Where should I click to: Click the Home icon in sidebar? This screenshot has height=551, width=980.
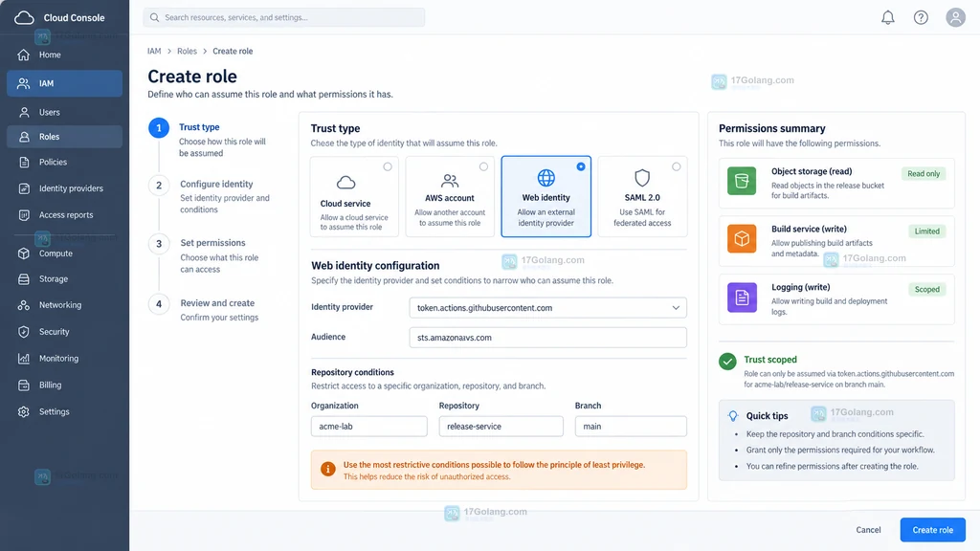pos(24,55)
